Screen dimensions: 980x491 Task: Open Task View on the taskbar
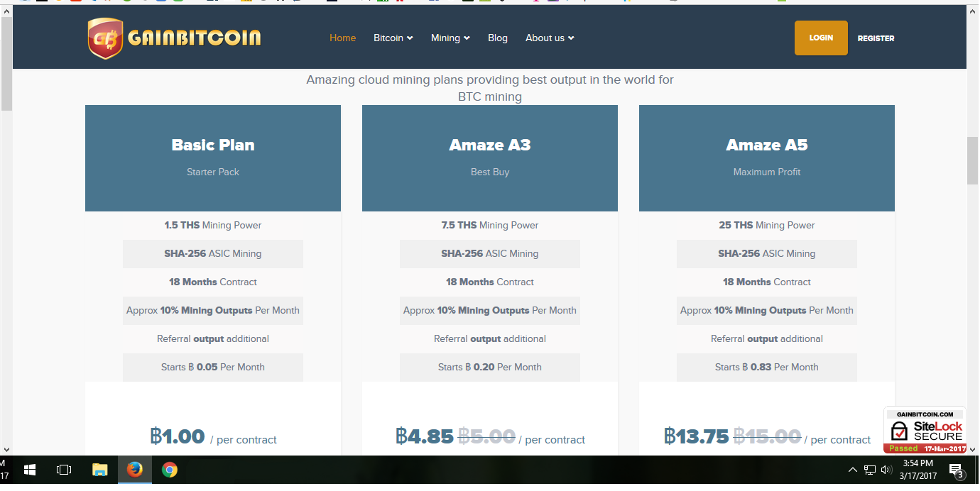click(x=64, y=470)
